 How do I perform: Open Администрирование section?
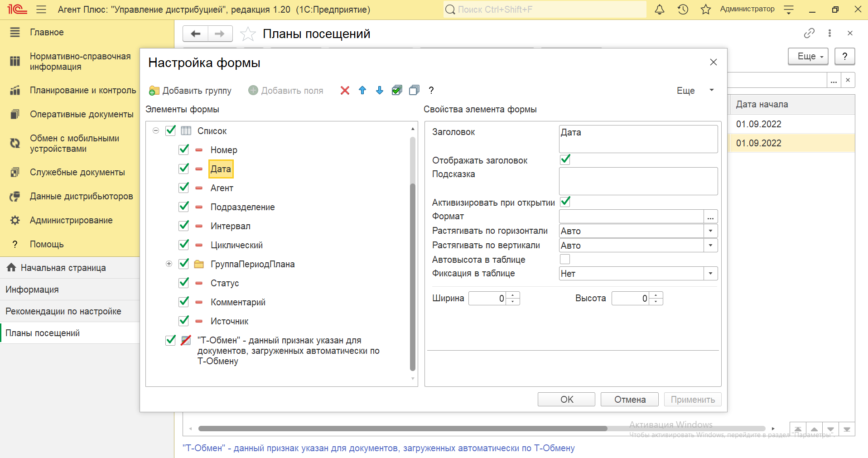click(71, 220)
